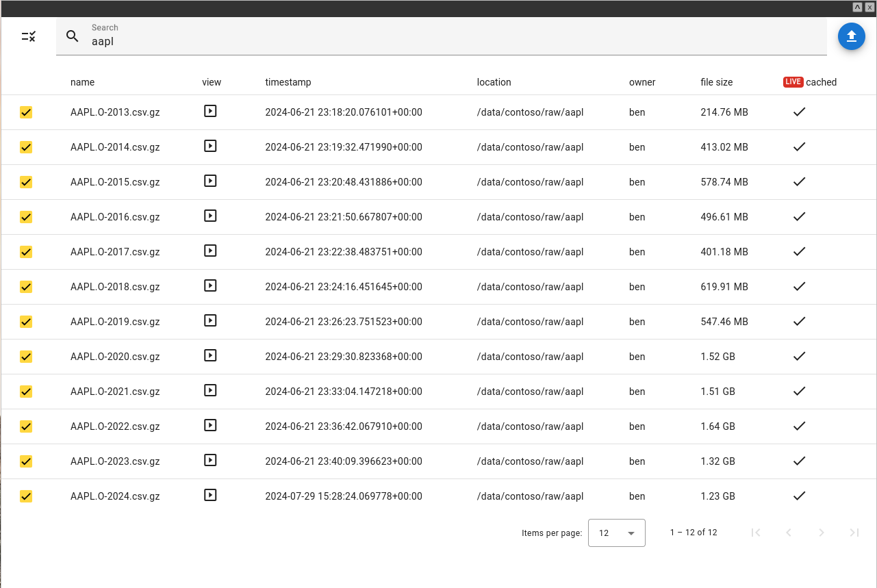Open the Items per page dropdown
Image resolution: width=877 pixels, height=588 pixels.
616,533
